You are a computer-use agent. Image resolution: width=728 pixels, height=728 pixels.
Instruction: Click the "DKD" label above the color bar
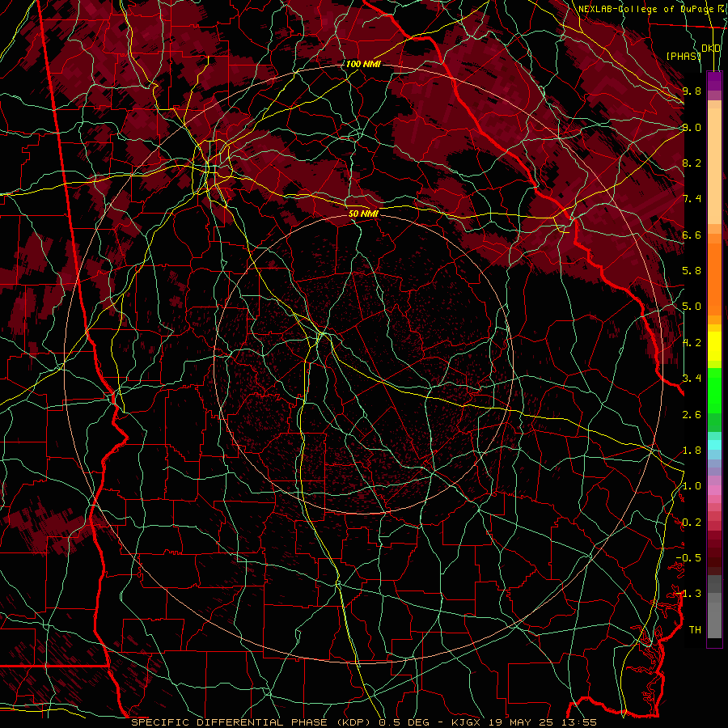pos(711,49)
